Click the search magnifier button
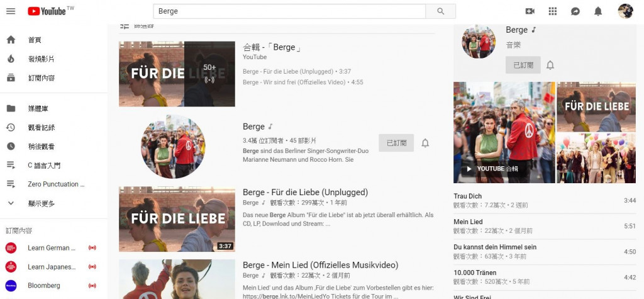This screenshot has width=644, height=299. 441,11
